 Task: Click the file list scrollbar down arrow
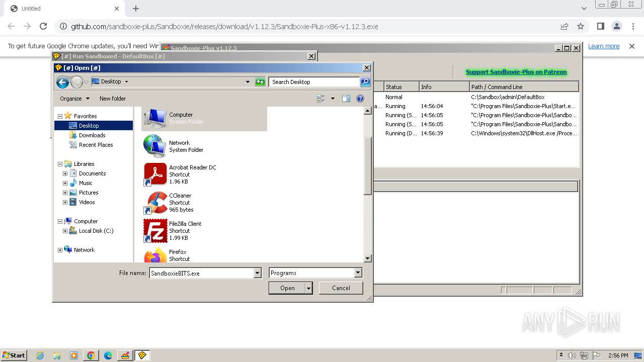[x=367, y=258]
